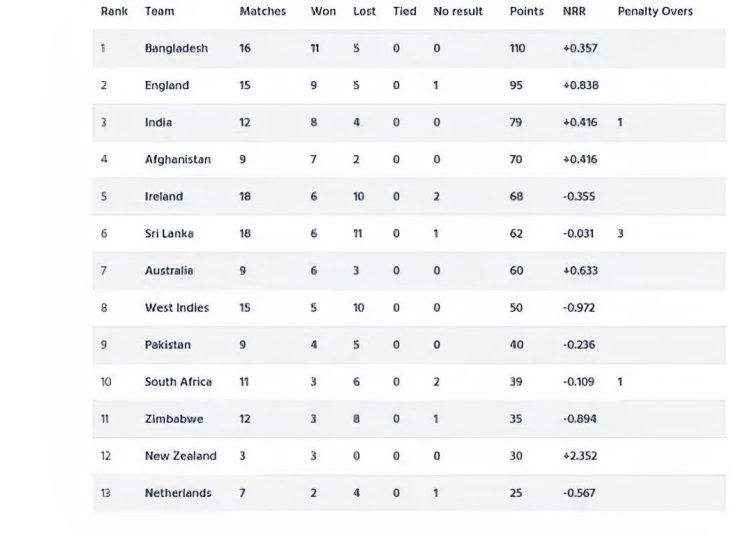Click the Penalty Overs column header
Image resolution: width=750 pixels, height=536 pixels.
point(655,11)
